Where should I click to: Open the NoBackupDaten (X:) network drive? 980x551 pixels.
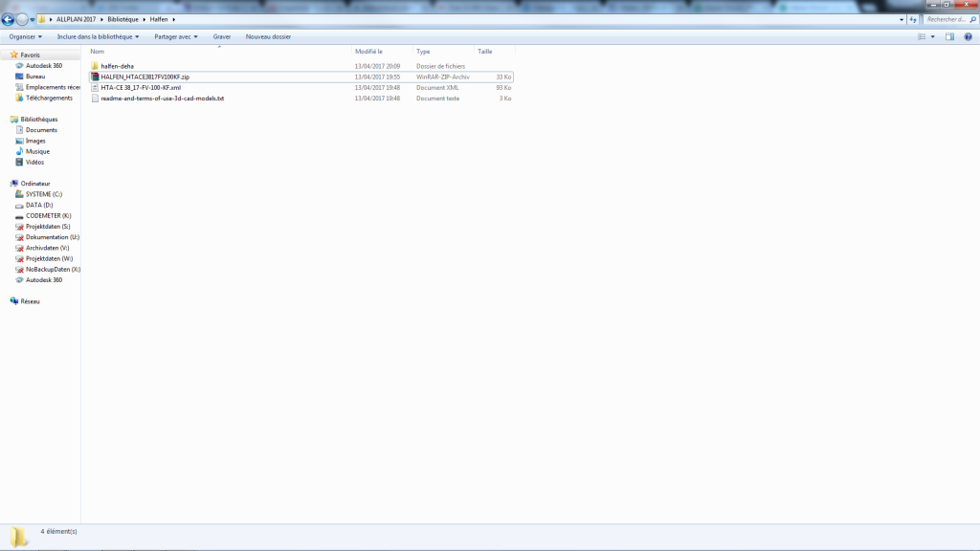(53, 269)
